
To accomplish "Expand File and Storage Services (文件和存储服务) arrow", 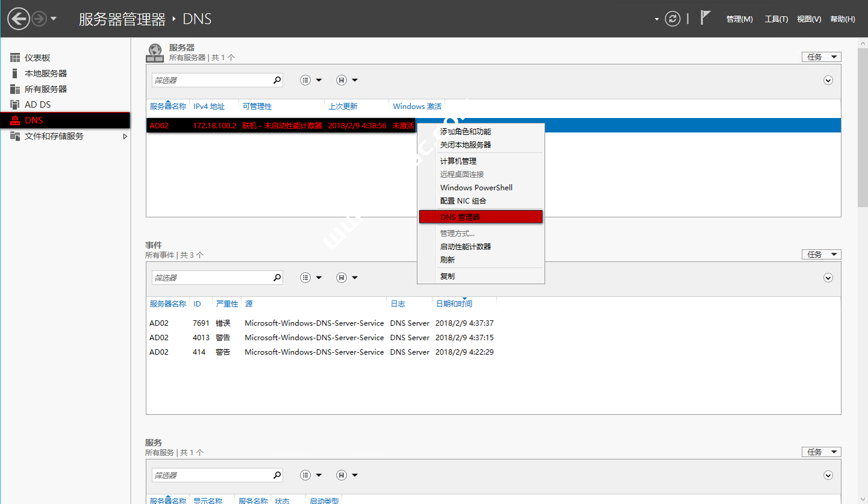I will click(125, 137).
